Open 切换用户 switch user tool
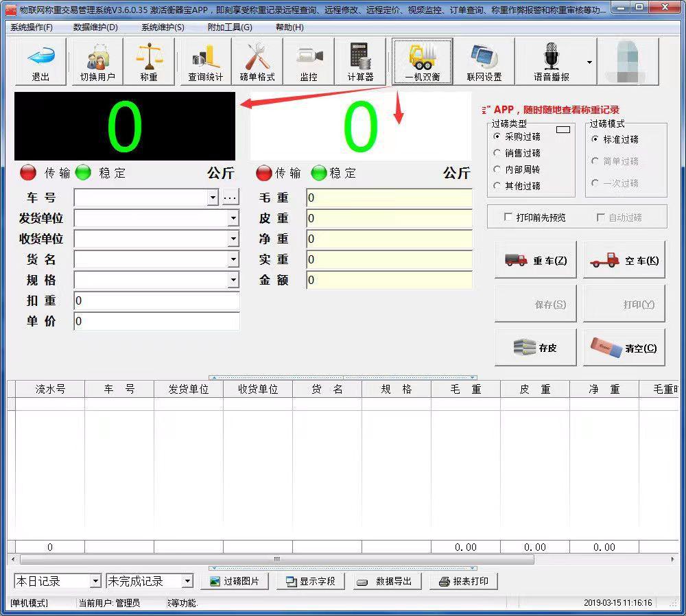Screen dimensions: 686x616 click(97, 61)
